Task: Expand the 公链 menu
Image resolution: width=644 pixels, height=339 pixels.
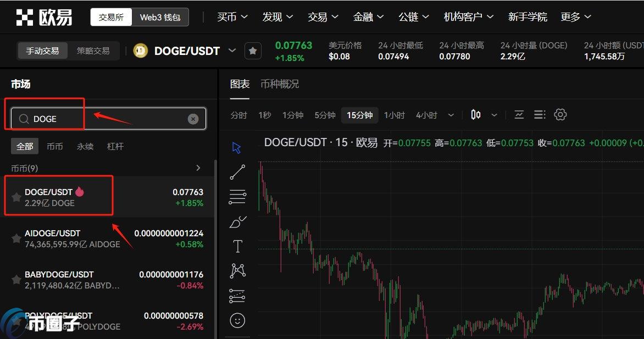Action: (414, 17)
